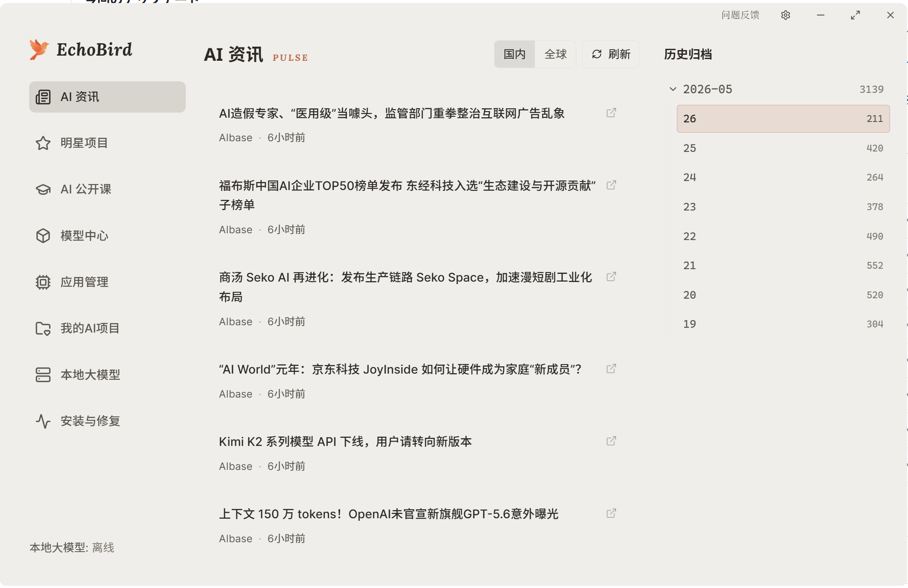Open headline “AI World”元年：京东科技 JoyInside
This screenshot has height=588, width=908.
tap(400, 369)
